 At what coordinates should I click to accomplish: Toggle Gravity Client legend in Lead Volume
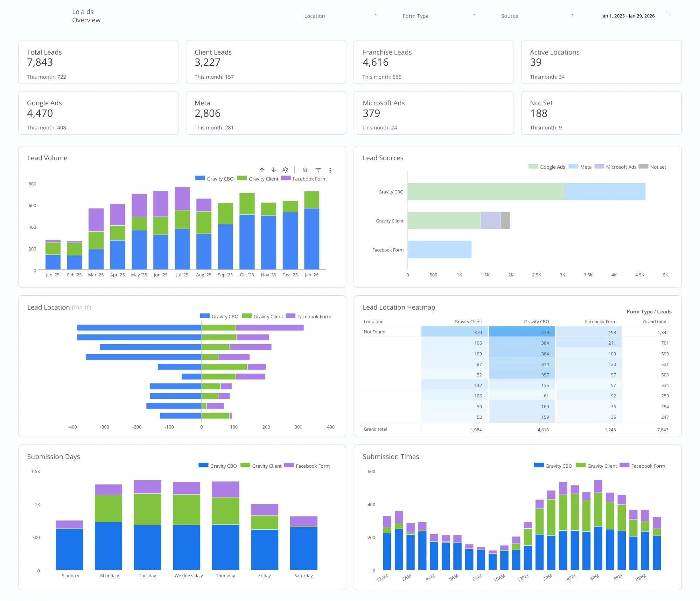click(x=258, y=178)
